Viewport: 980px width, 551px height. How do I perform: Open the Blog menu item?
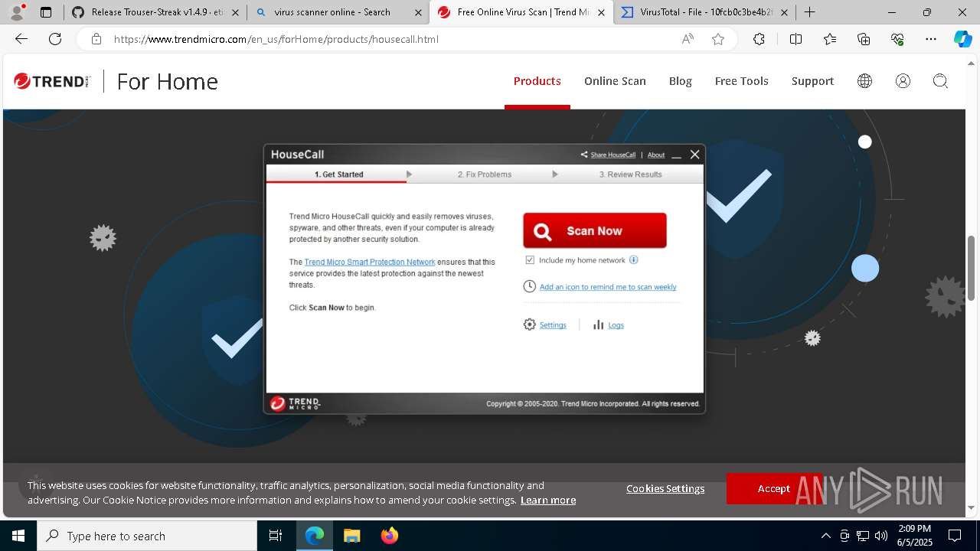[680, 81]
